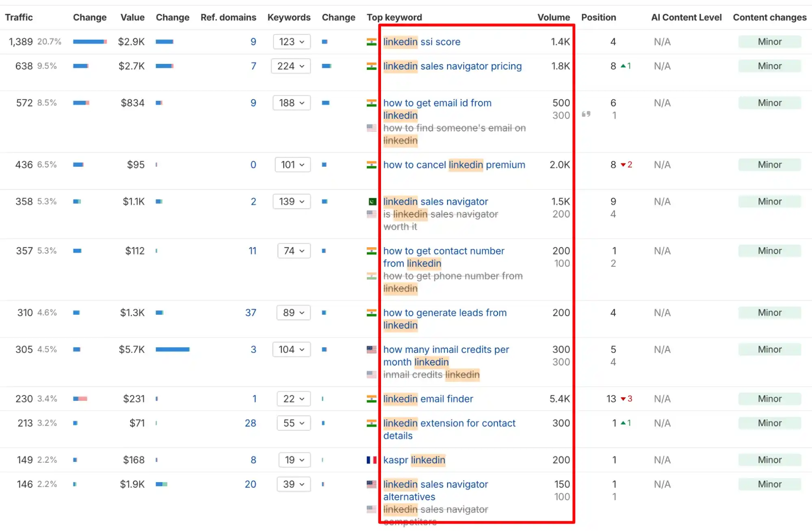Expand the 123 keywords dropdown
The height and width of the screenshot is (531, 812).
[x=292, y=42]
